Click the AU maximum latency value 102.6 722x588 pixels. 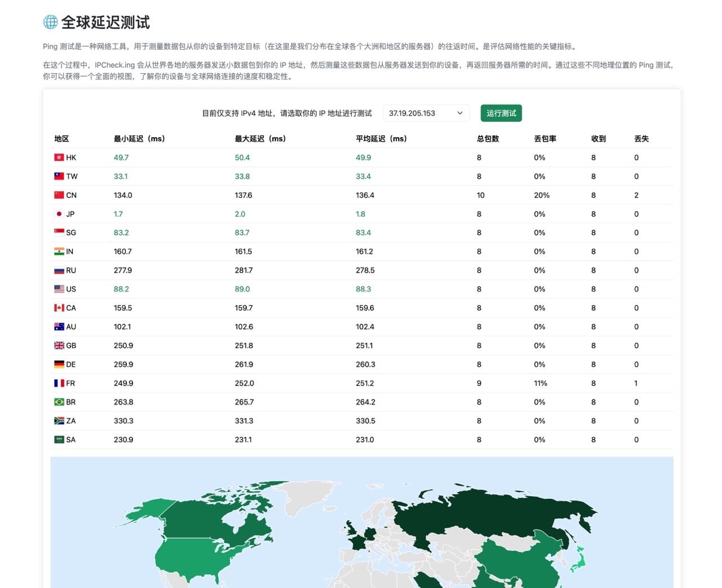point(244,327)
